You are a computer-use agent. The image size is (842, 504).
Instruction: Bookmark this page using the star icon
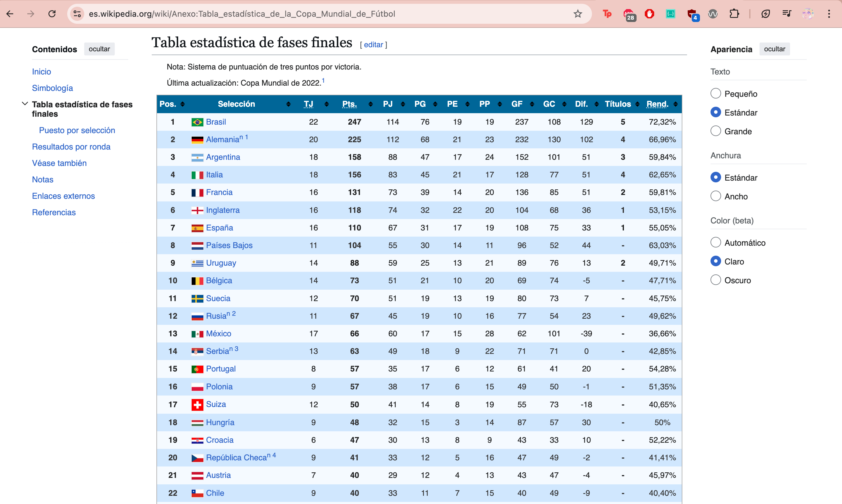(x=578, y=14)
